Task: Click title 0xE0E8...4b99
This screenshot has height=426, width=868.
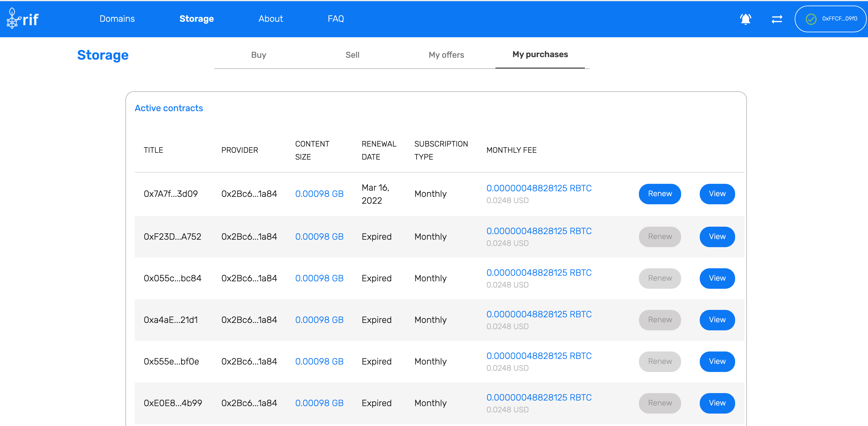Action: 173,403
